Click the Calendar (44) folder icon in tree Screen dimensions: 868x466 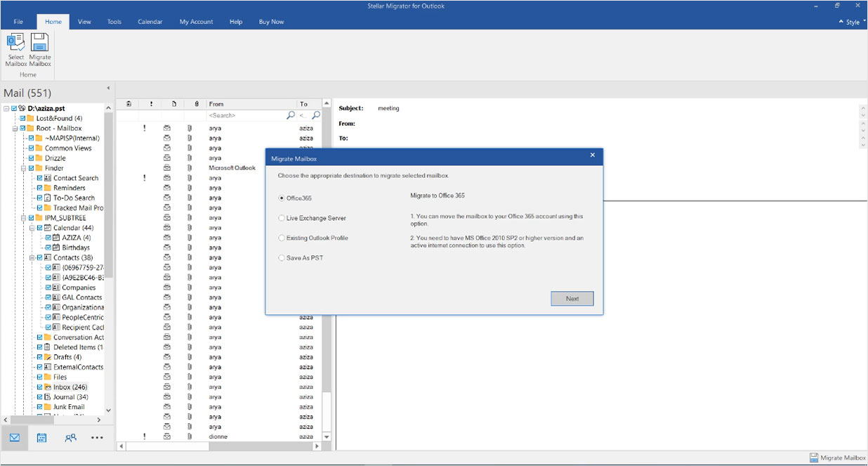[48, 228]
